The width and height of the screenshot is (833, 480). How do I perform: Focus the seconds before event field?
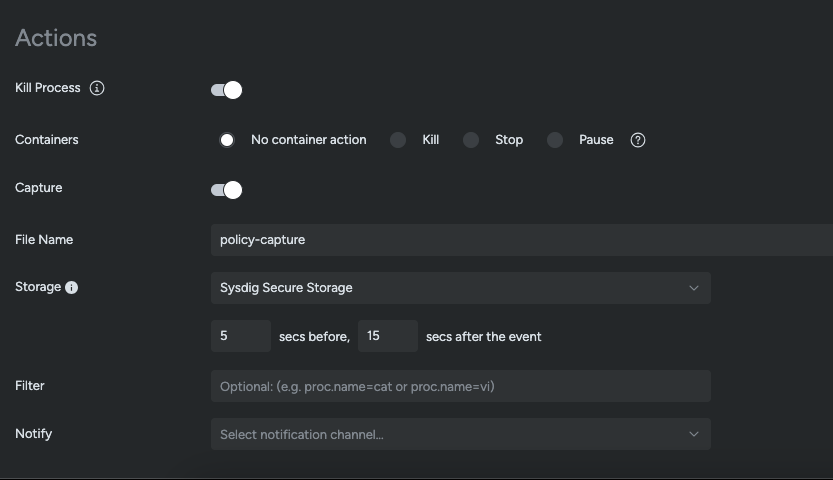tap(240, 336)
